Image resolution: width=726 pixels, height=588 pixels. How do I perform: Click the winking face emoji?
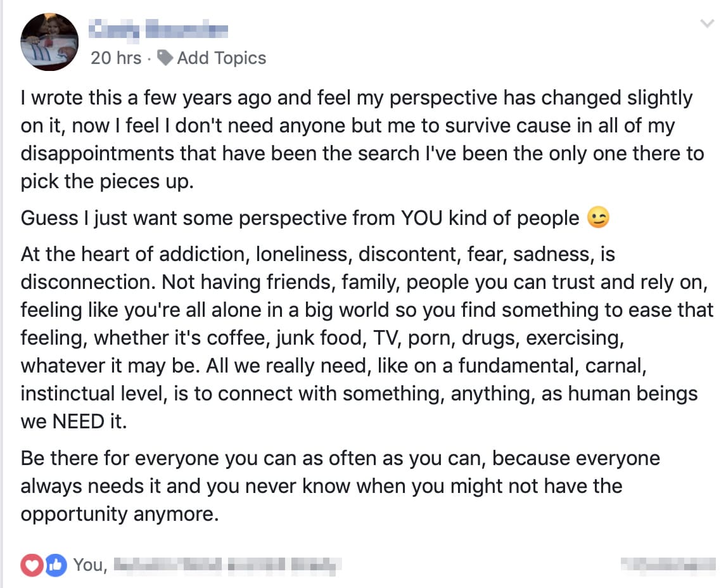click(x=598, y=217)
